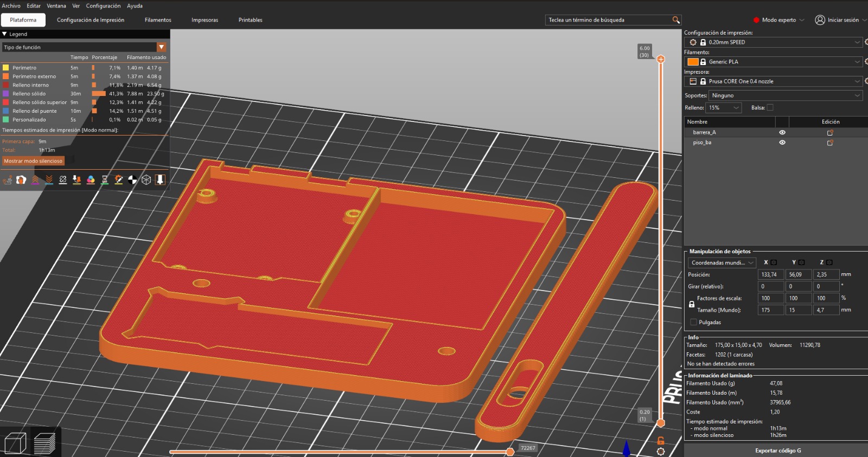Click the search magnifier icon
The width and height of the screenshot is (868, 457).
pyautogui.click(x=676, y=20)
